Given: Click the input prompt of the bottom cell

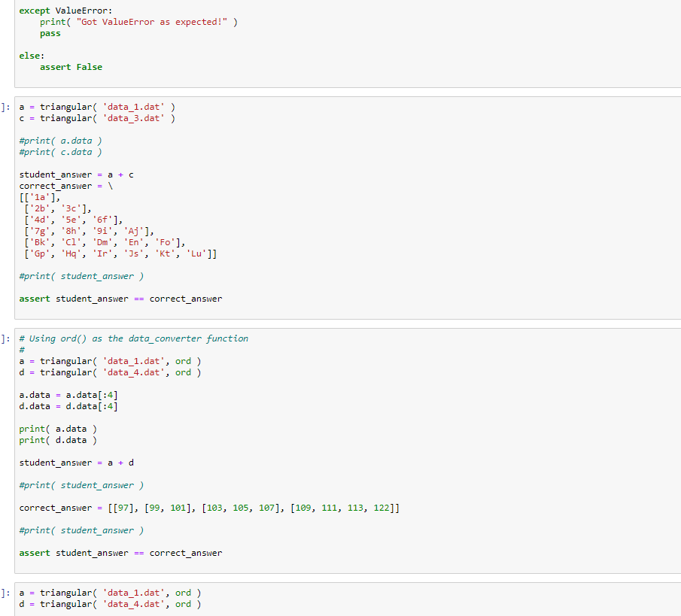Looking at the screenshot, I should [x=5, y=593].
